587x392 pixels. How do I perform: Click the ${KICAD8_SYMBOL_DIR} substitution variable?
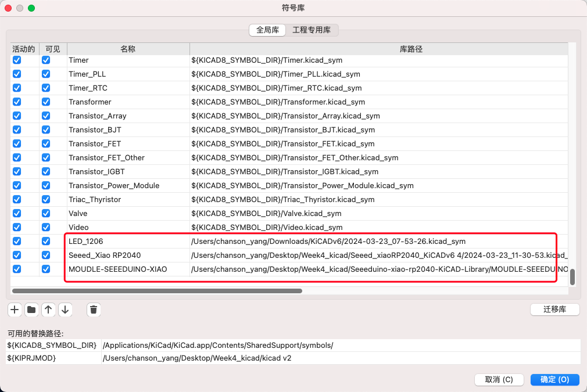[x=52, y=345]
